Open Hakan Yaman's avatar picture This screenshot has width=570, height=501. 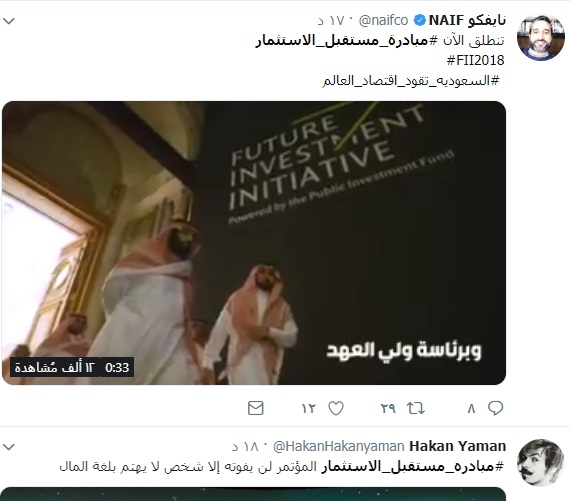click(x=541, y=462)
